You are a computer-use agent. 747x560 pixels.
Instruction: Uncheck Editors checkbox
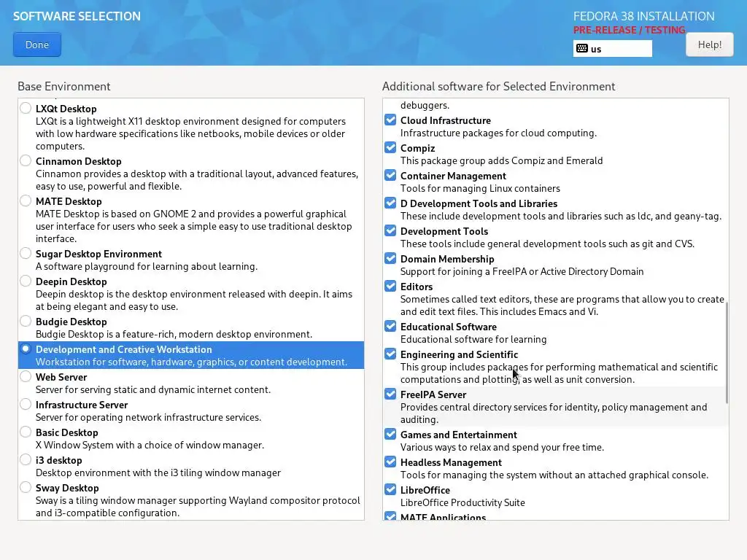pos(390,286)
